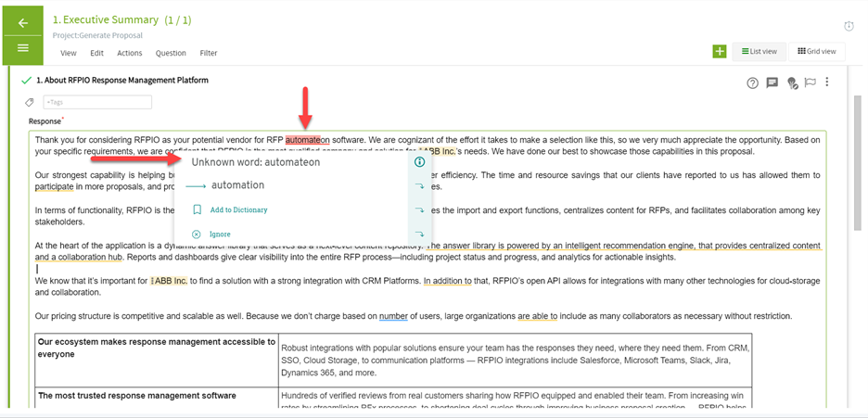Switch to Grid view
The image size is (868, 418).
click(816, 51)
